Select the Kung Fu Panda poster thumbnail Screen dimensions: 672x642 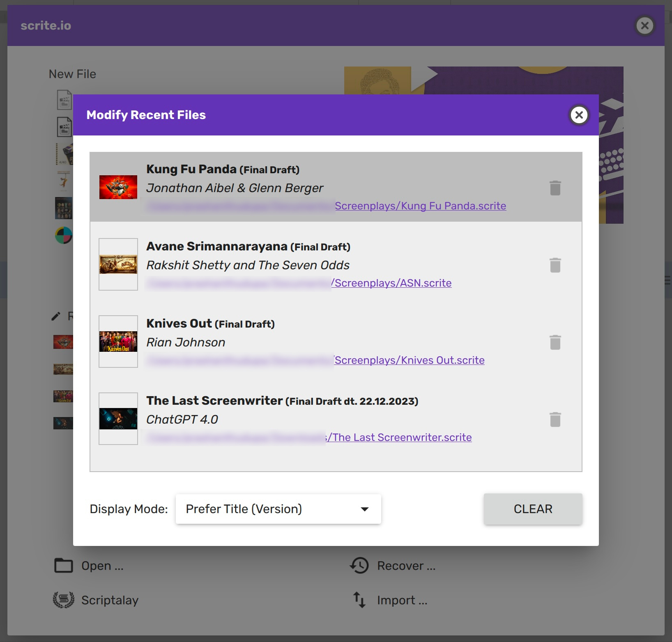point(118,187)
